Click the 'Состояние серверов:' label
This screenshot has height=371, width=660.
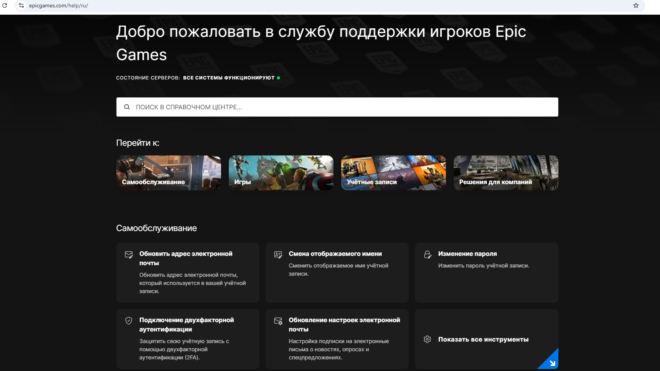(x=148, y=78)
